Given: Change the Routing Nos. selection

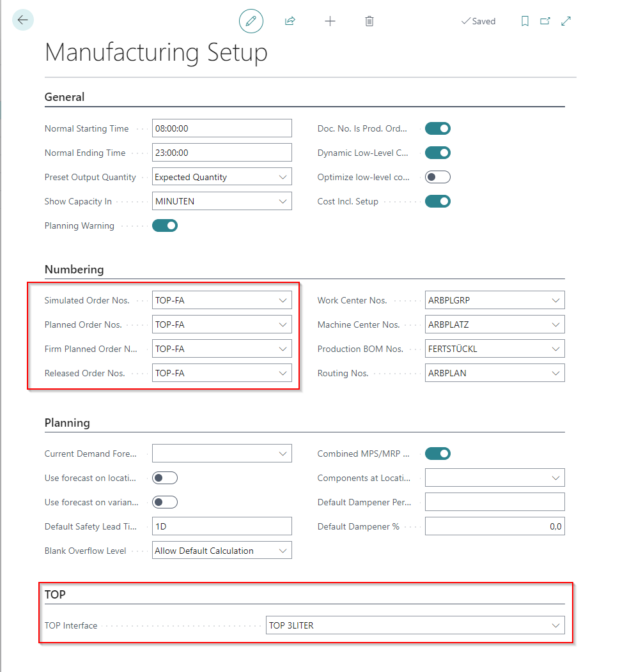Looking at the screenshot, I should (555, 372).
